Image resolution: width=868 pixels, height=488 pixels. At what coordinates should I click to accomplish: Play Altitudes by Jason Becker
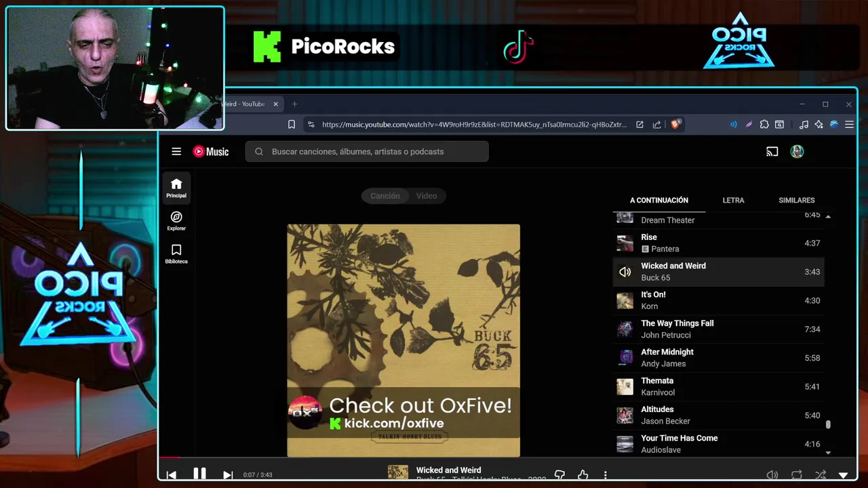click(x=718, y=415)
